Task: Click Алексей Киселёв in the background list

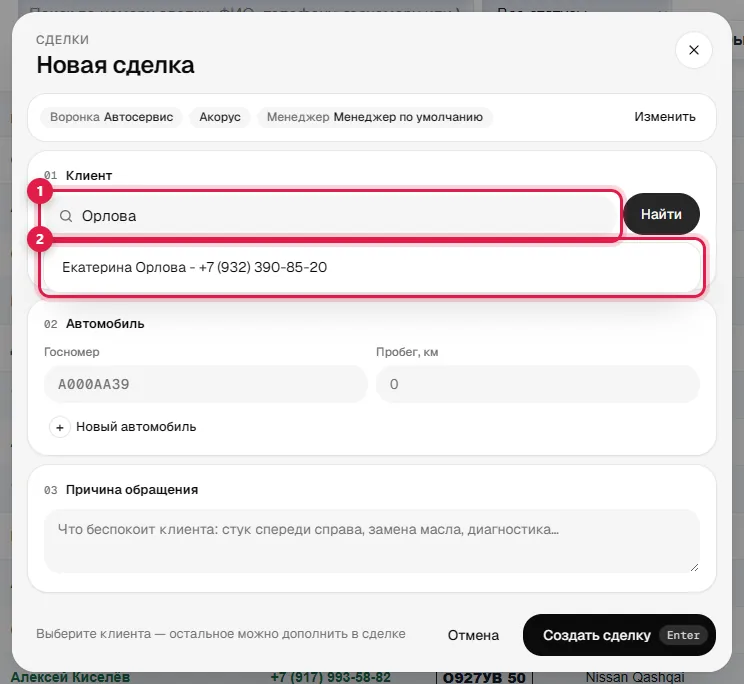Action: pos(70,677)
